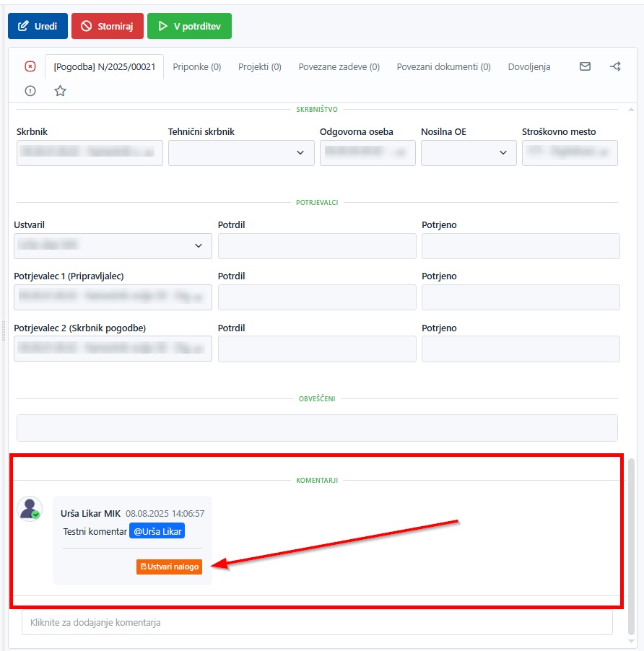This screenshot has height=651, width=644.
Task: Click the @Urša Likar mention tag
Action: (x=157, y=531)
